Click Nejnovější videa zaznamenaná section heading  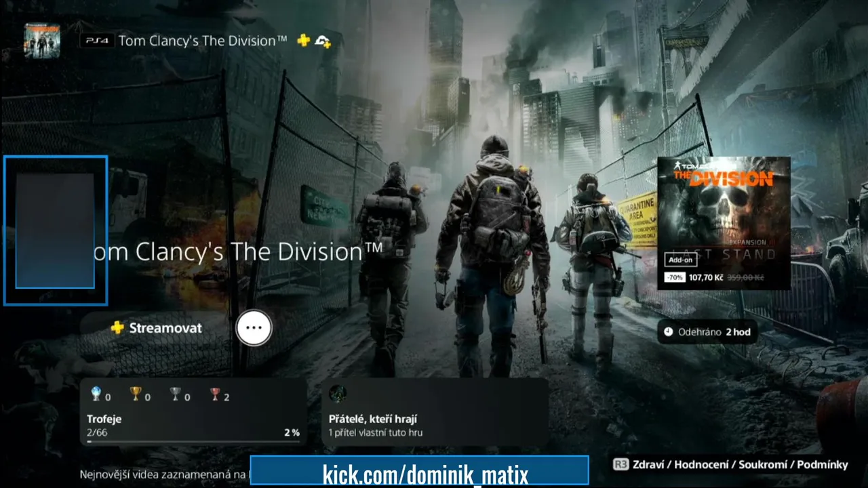165,474
